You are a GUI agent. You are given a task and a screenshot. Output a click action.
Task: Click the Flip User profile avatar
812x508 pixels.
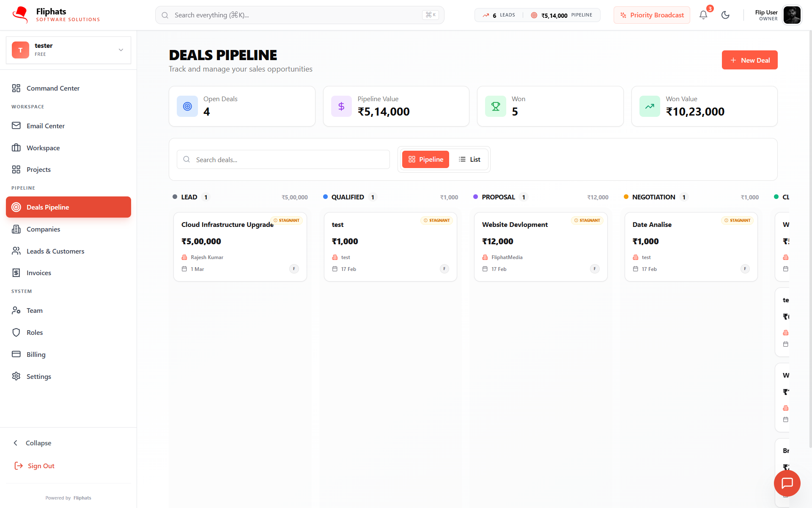tap(792, 15)
